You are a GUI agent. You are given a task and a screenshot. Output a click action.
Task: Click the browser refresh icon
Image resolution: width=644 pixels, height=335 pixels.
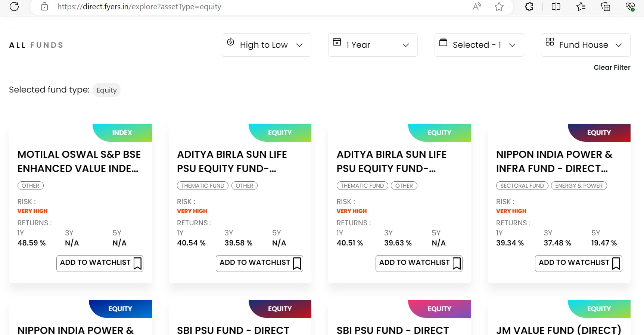(x=14, y=7)
